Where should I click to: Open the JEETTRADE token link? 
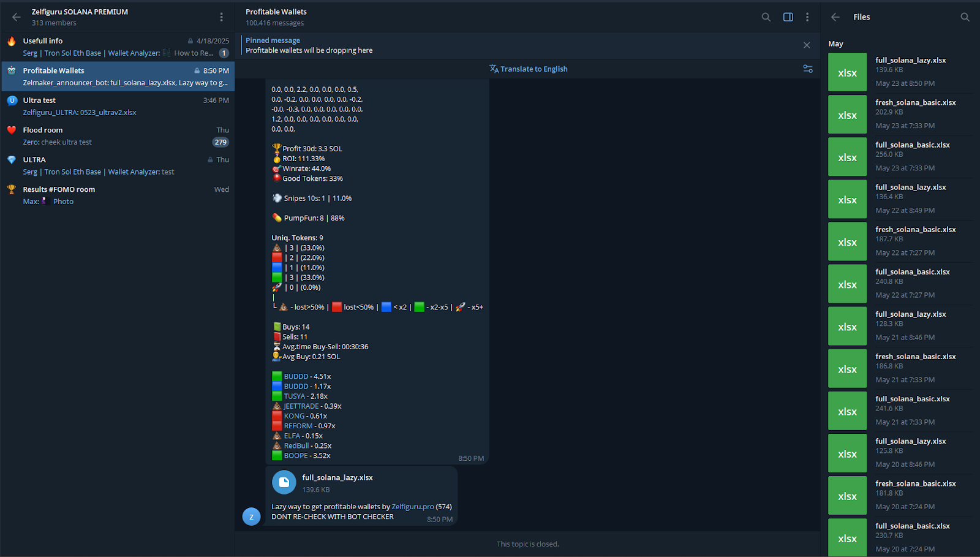pyautogui.click(x=301, y=406)
